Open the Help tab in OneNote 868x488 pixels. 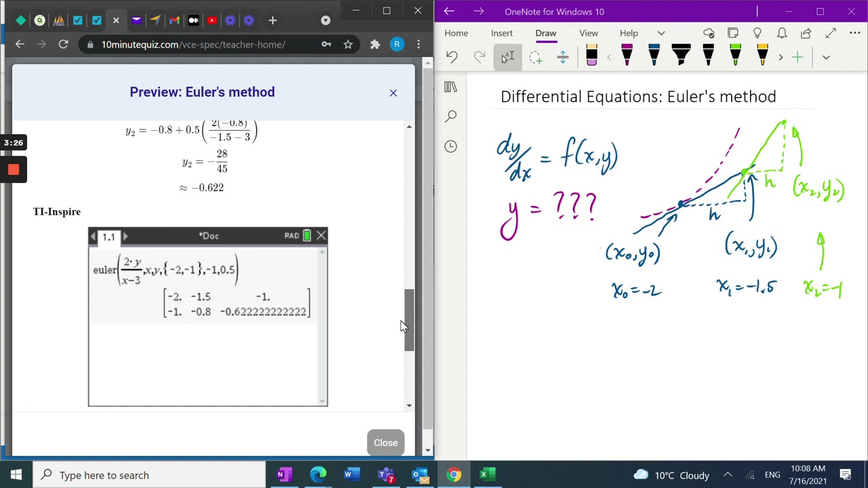tap(629, 33)
